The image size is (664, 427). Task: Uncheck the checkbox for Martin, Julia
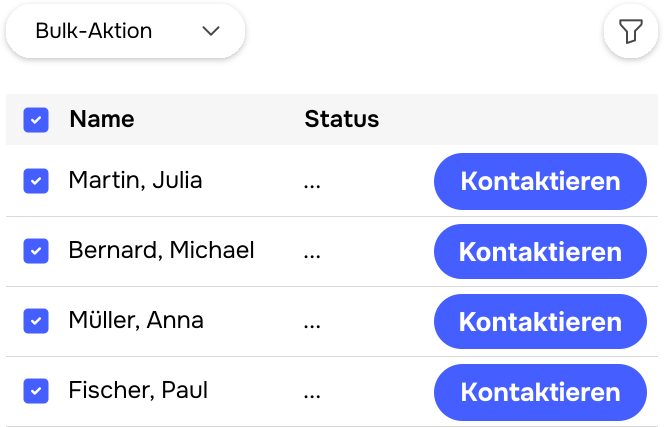[36, 181]
